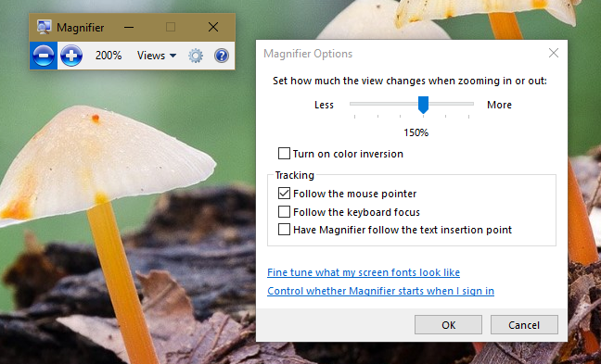601x364 pixels.
Task: Click the Magnifier app icon in title bar
Action: [45, 27]
